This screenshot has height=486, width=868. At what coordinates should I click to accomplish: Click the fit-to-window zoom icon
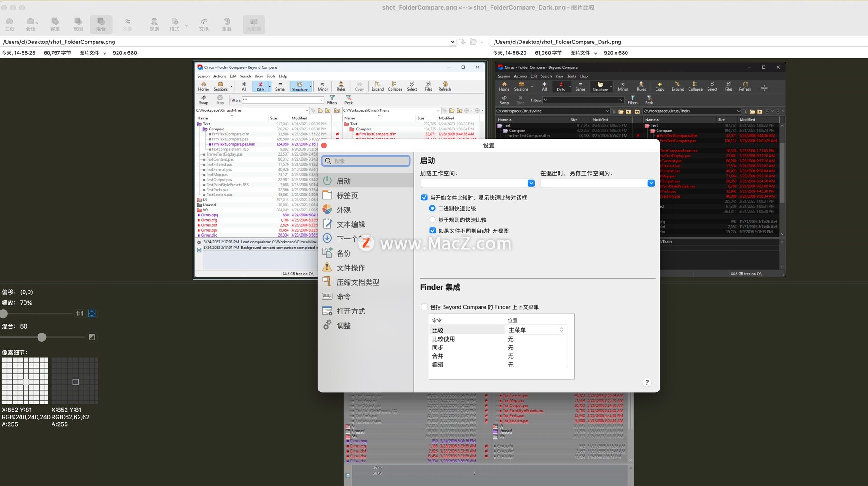coord(92,314)
